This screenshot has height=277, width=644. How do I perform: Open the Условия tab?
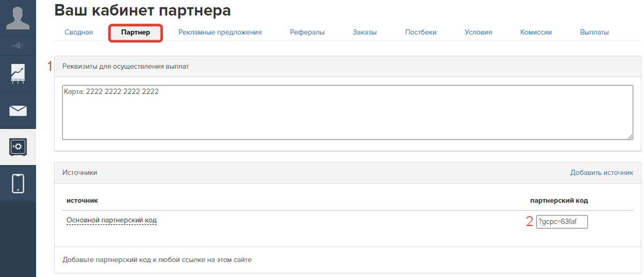(x=478, y=32)
